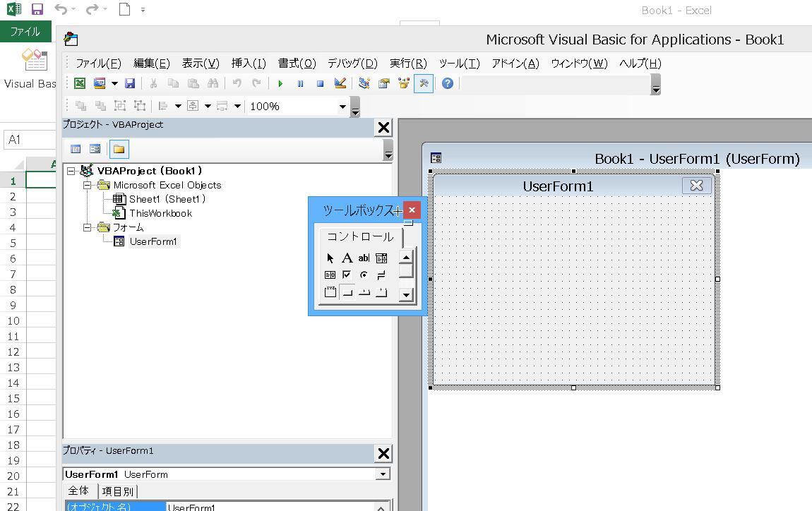Click the Insert UserForm icon
This screenshot has height=511, width=812.
pos(100,83)
